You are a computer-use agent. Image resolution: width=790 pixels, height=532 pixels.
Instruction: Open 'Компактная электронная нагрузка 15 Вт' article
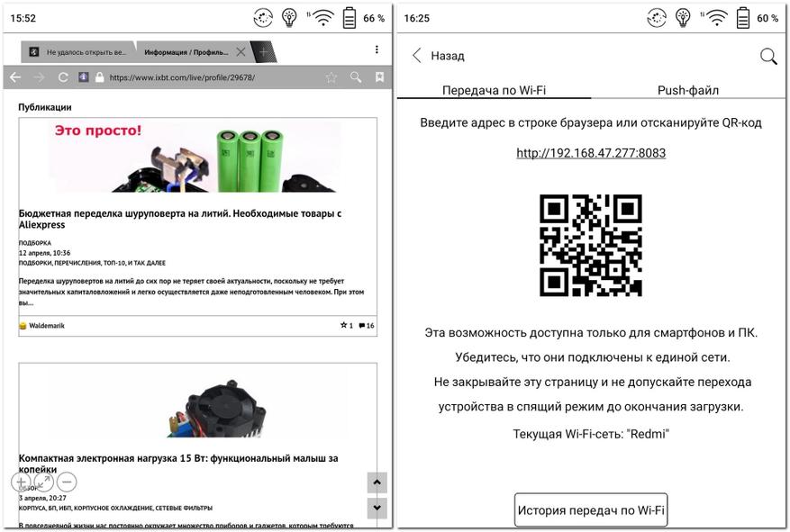178,464
